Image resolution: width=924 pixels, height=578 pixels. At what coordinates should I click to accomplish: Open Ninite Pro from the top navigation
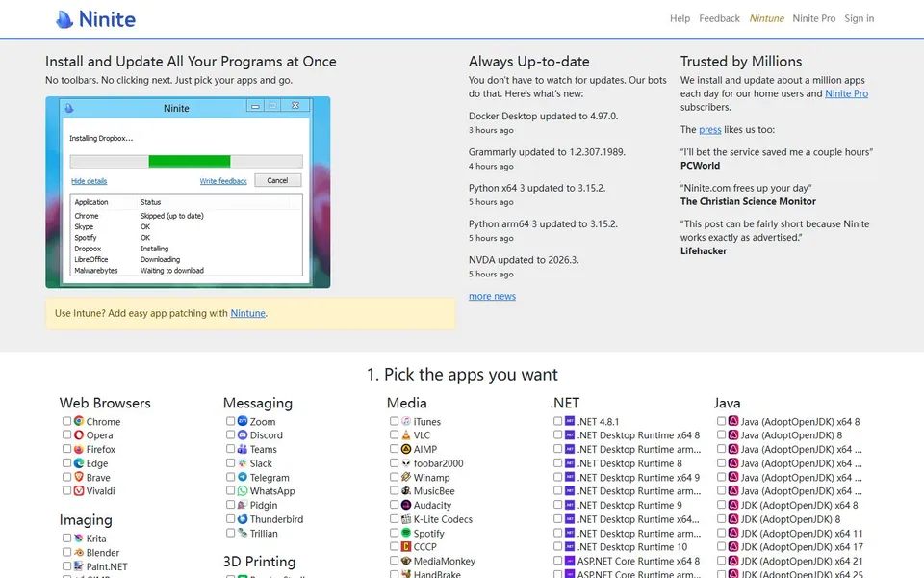click(x=814, y=18)
